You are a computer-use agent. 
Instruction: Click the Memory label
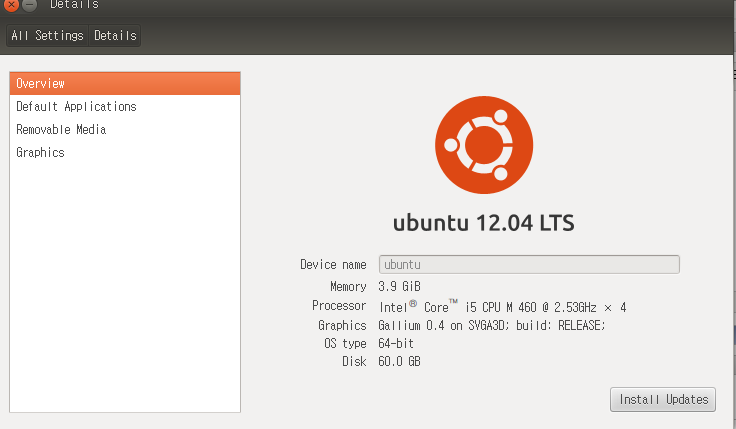click(348, 286)
